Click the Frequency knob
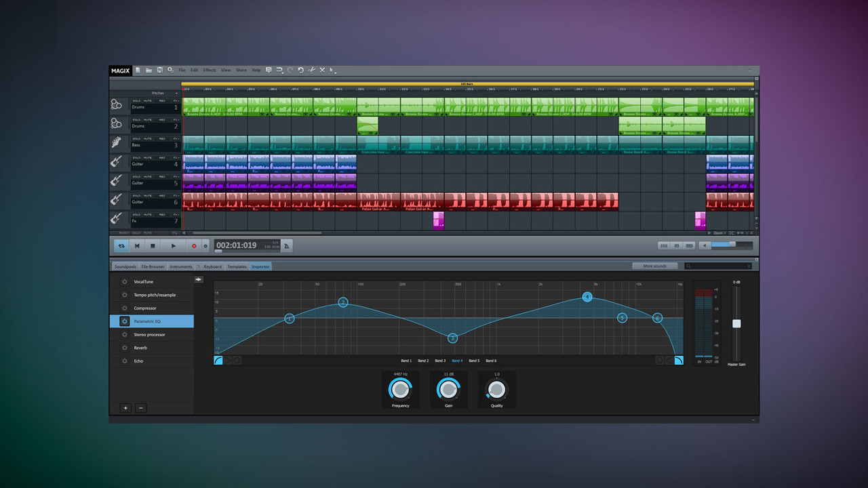Screen dimensions: 868x488 pos(401,390)
